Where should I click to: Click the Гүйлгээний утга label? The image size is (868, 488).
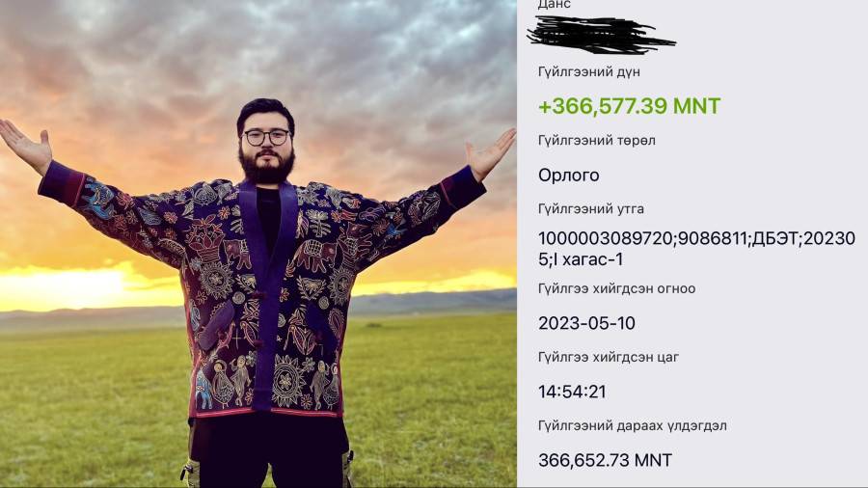coord(590,209)
